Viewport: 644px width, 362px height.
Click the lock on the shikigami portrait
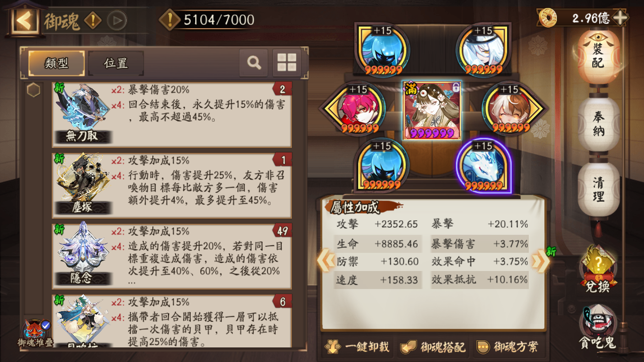(456, 87)
